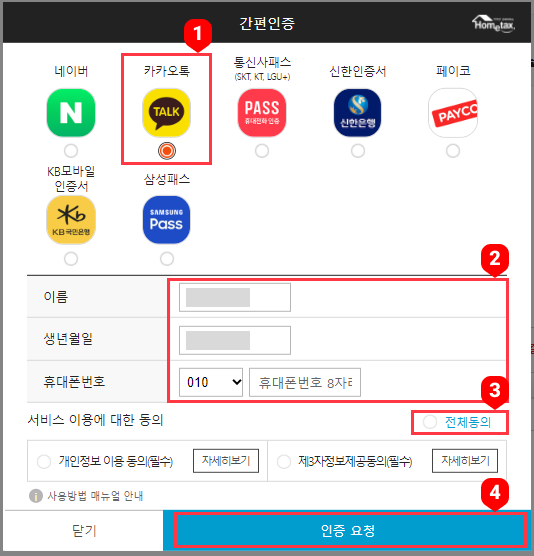
Task: Open the 010 phone prefix dropdown
Action: (211, 382)
